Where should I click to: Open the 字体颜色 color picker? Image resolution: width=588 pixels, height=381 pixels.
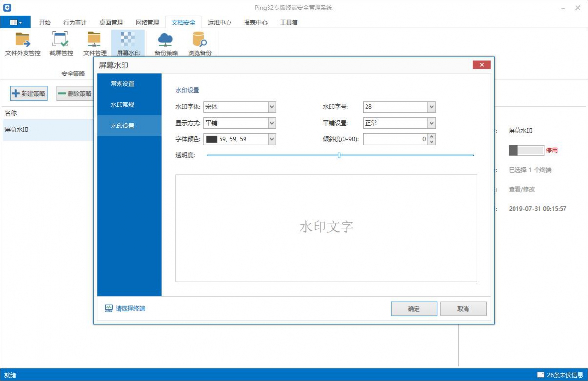[x=272, y=139]
